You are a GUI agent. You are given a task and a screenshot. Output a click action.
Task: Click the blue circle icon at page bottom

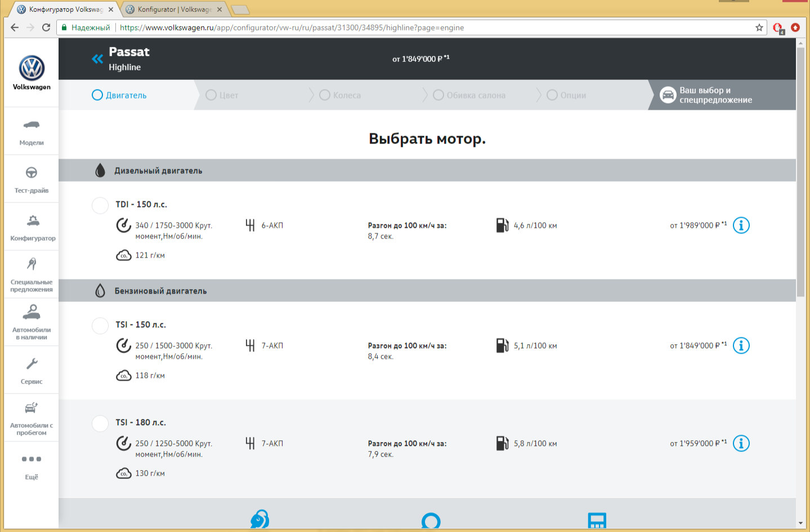tap(431, 520)
